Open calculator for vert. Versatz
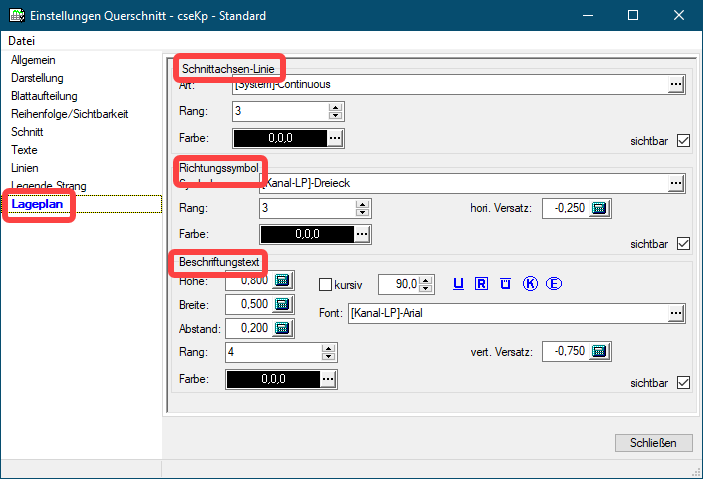The height and width of the screenshot is (479, 703). click(599, 351)
